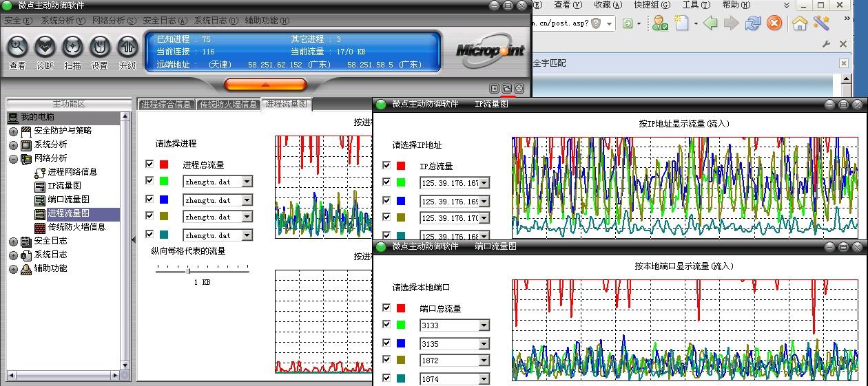Open the 125.39.176.169 IP dropdown
The height and width of the screenshot is (386, 868).
pos(484,202)
